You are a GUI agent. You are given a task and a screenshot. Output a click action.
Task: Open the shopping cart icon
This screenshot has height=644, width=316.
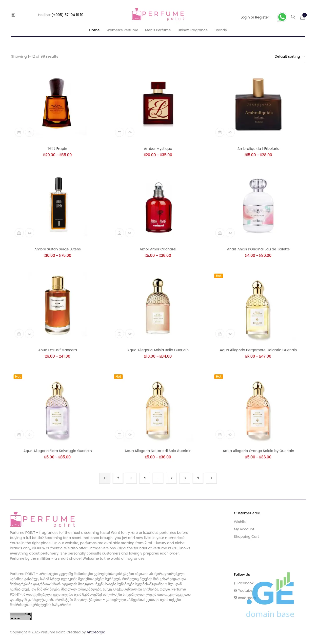(x=303, y=17)
